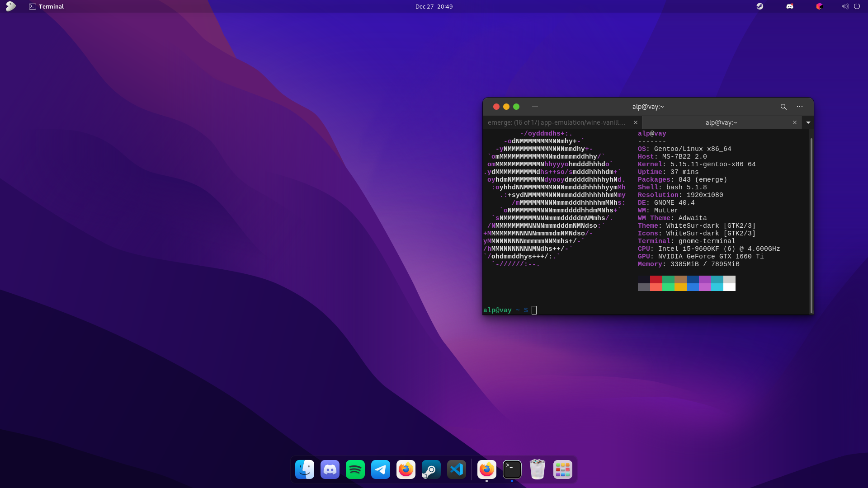Open the clock and calendar in top bar
This screenshot has height=488, width=868.
(x=434, y=6)
